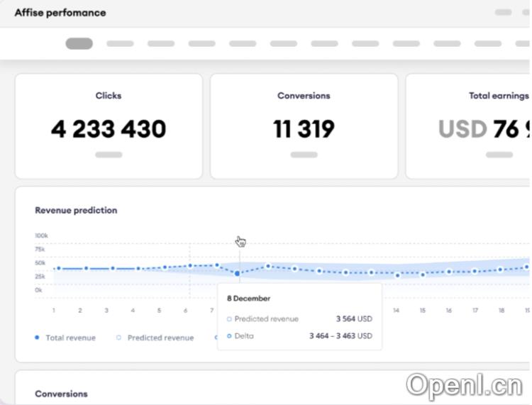Select the active dark tab pill in navigation

coord(79,43)
